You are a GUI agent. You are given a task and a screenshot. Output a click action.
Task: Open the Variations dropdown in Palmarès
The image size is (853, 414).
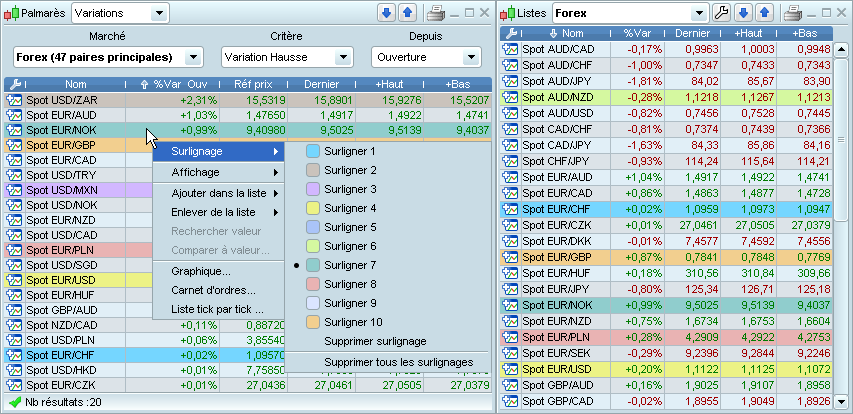point(120,13)
